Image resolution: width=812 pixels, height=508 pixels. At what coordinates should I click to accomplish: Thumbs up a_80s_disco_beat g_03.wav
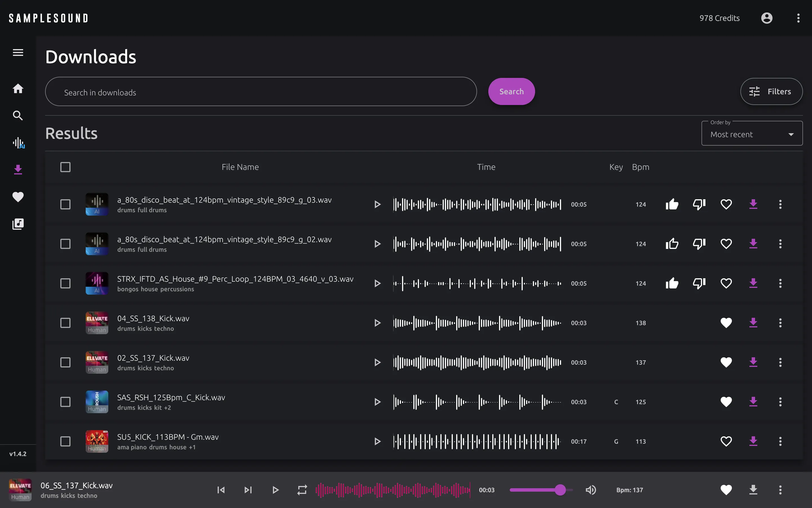tap(672, 204)
